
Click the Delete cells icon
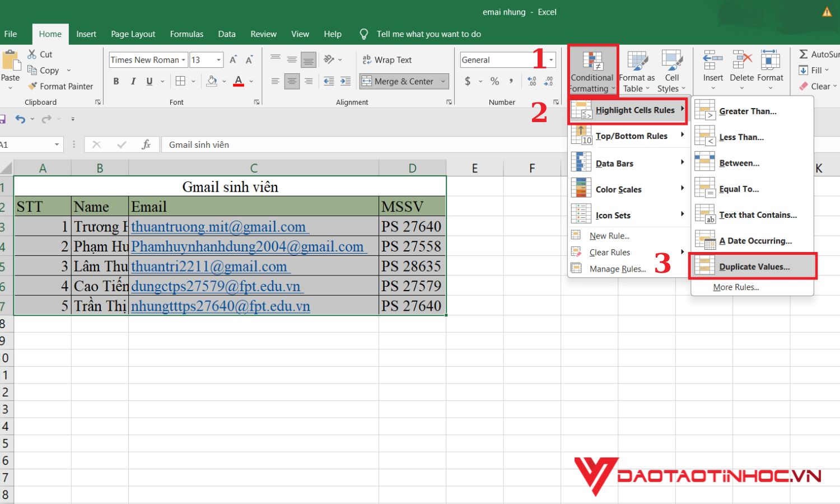point(742,60)
